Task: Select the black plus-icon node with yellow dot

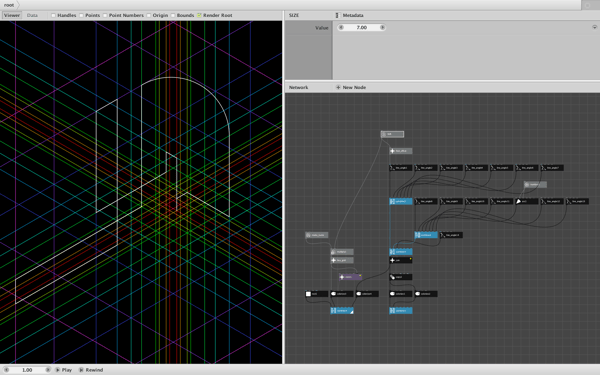Action: (401, 260)
